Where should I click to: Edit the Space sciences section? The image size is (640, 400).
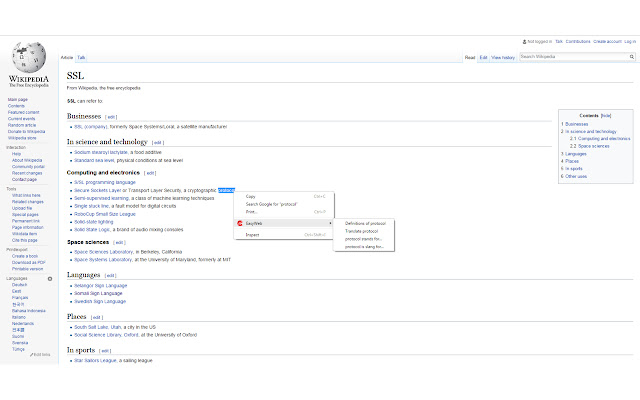(119, 242)
